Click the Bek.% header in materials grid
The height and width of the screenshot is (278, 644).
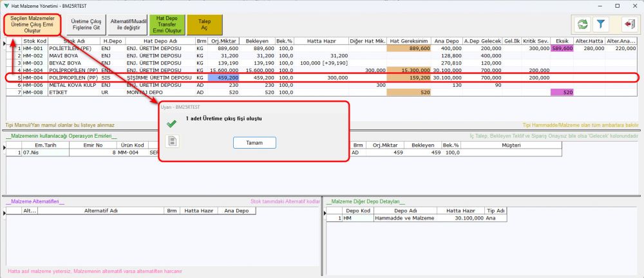click(284, 41)
